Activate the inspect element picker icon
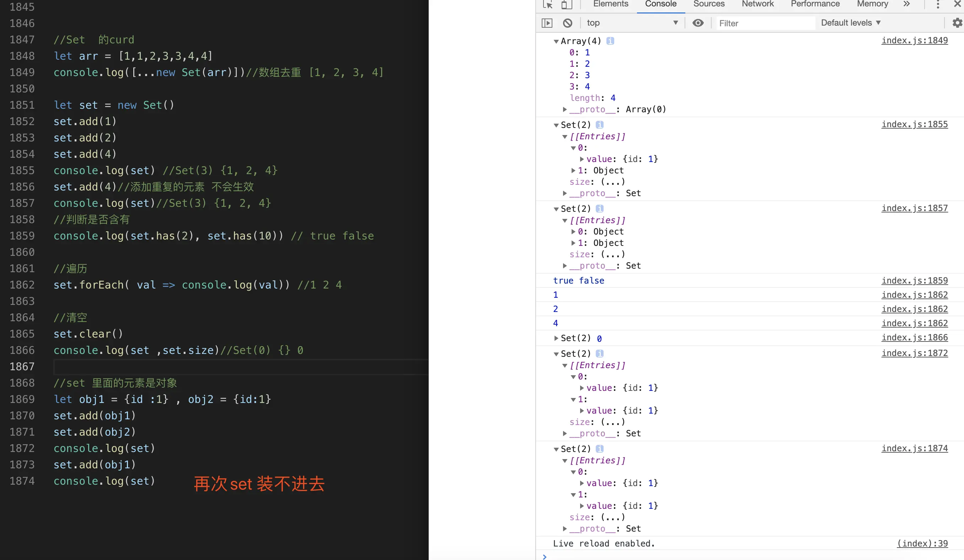 [547, 4]
